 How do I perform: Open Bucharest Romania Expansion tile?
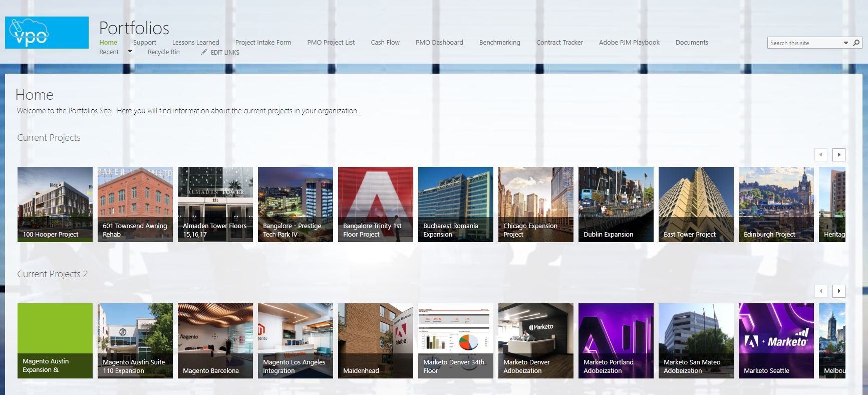click(456, 205)
